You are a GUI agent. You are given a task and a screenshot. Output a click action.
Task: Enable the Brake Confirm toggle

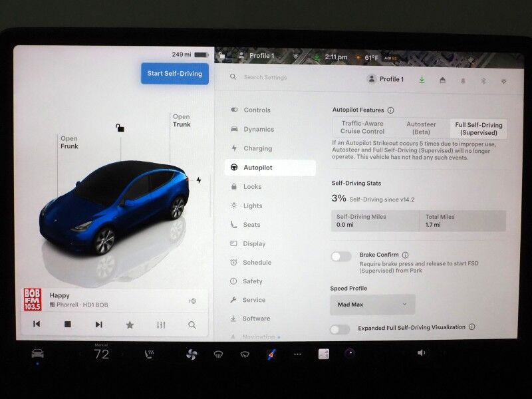point(340,257)
